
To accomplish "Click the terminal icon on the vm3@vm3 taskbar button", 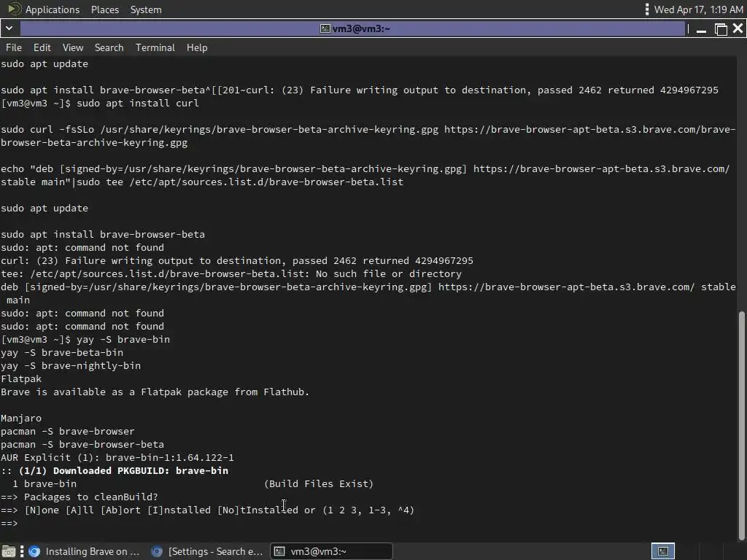I will coord(279,551).
